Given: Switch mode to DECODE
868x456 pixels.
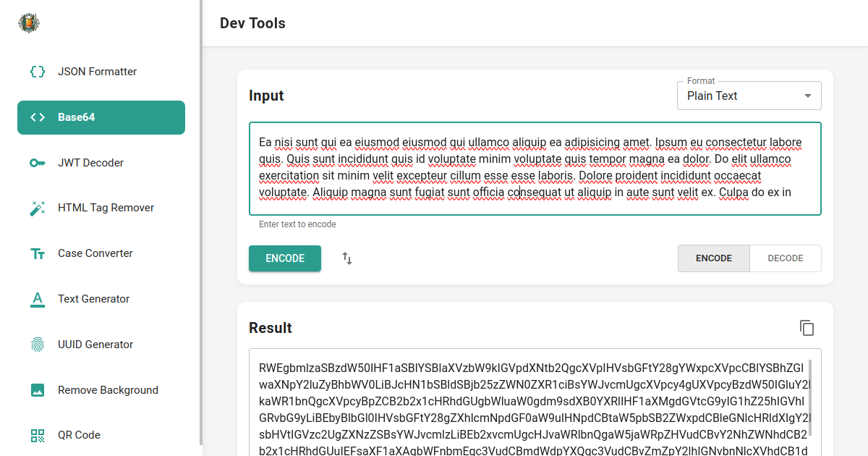Looking at the screenshot, I should (x=785, y=258).
